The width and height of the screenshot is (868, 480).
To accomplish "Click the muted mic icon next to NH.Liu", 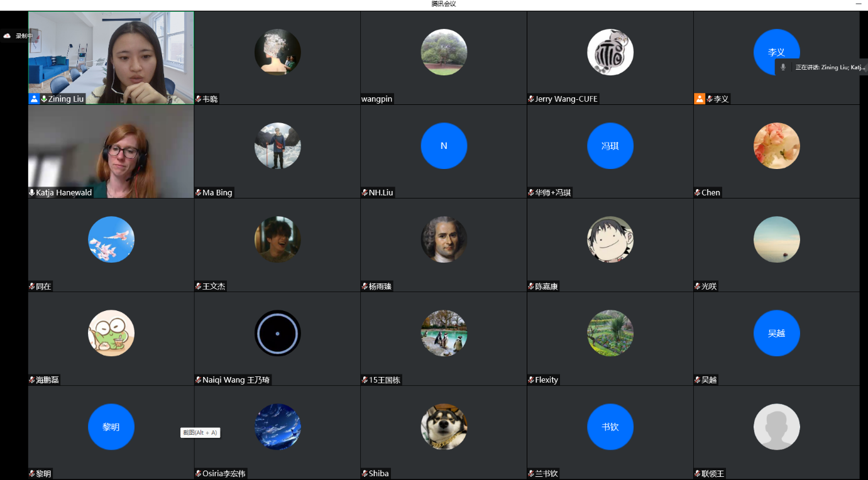I will click(365, 192).
